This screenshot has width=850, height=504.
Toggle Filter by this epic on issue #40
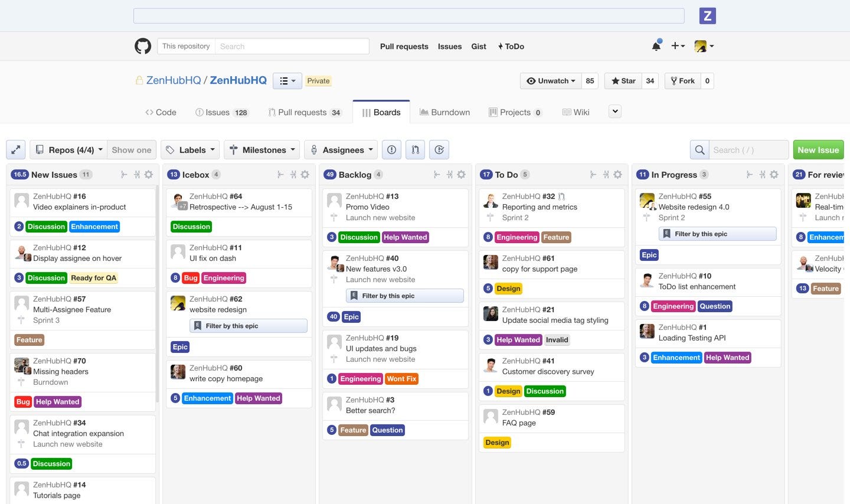point(405,296)
